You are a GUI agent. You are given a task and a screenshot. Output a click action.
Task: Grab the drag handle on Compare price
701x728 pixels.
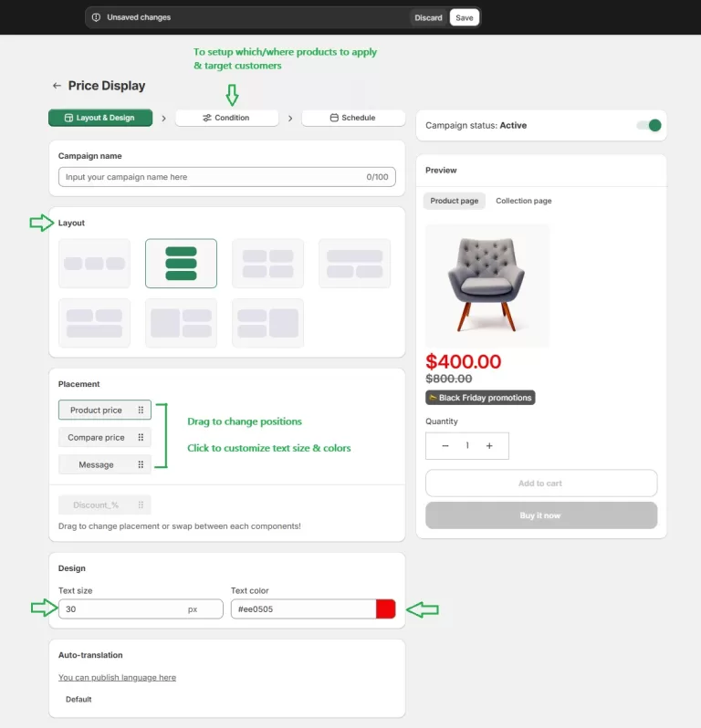141,437
